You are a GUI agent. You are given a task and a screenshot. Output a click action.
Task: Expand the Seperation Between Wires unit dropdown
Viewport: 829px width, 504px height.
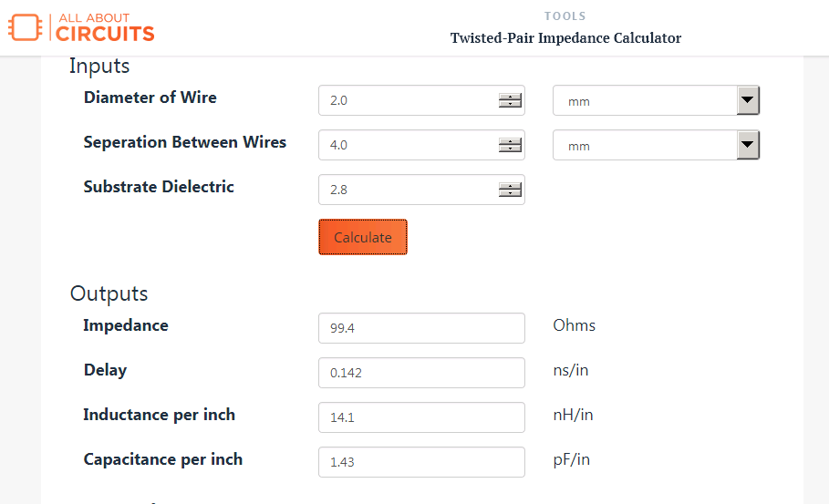click(x=656, y=145)
